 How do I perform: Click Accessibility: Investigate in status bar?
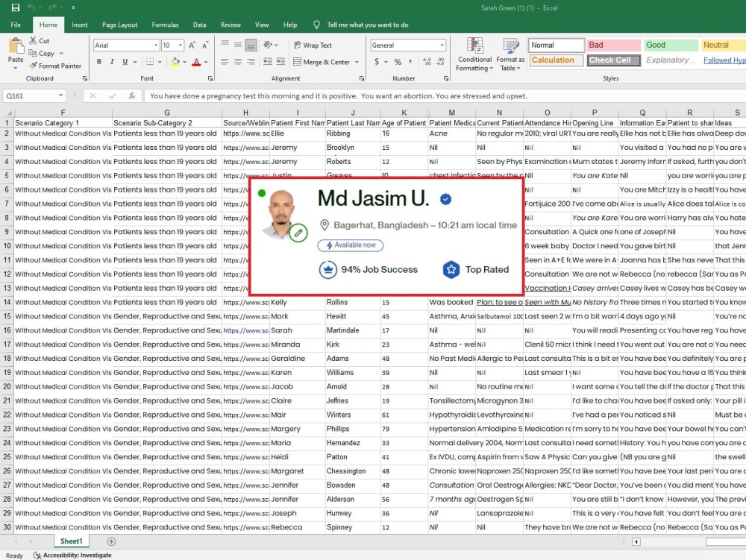point(72,555)
